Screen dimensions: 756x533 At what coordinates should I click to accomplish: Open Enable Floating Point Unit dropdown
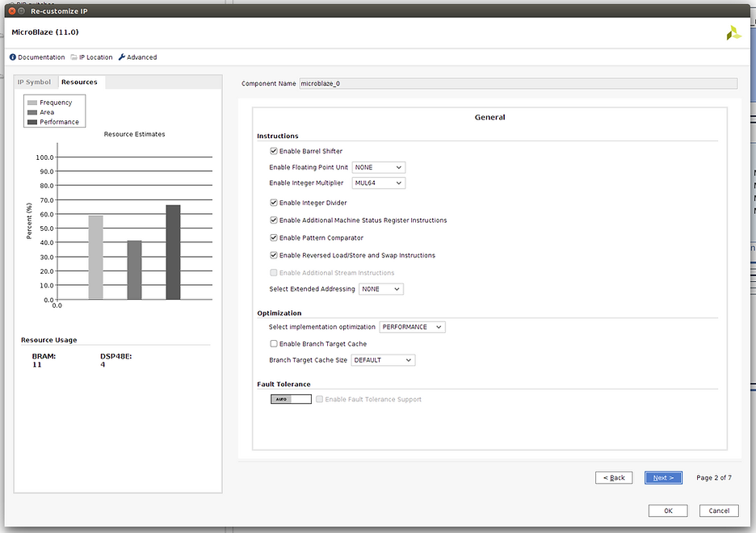pyautogui.click(x=378, y=167)
